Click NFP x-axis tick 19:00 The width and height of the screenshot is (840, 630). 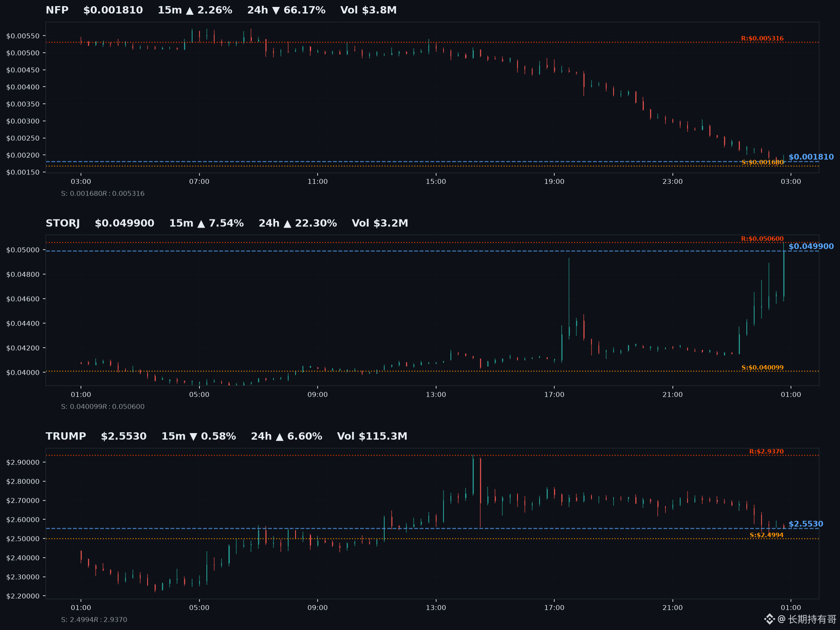(554, 181)
